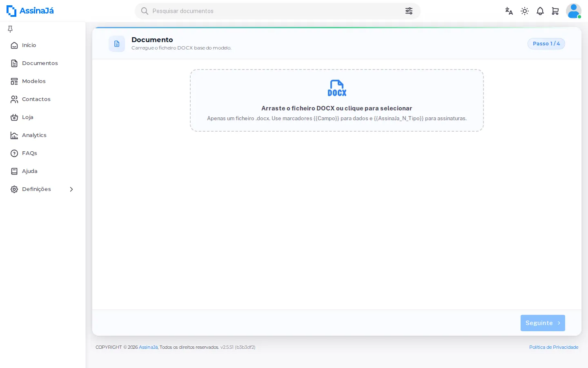Open Política de Privacidade link
This screenshot has height=368, width=588.
pos(554,347)
